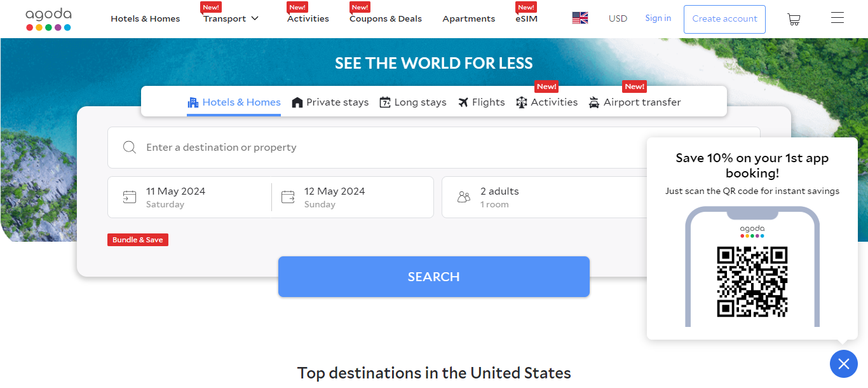Click the agoda logo in header

pos(48,19)
